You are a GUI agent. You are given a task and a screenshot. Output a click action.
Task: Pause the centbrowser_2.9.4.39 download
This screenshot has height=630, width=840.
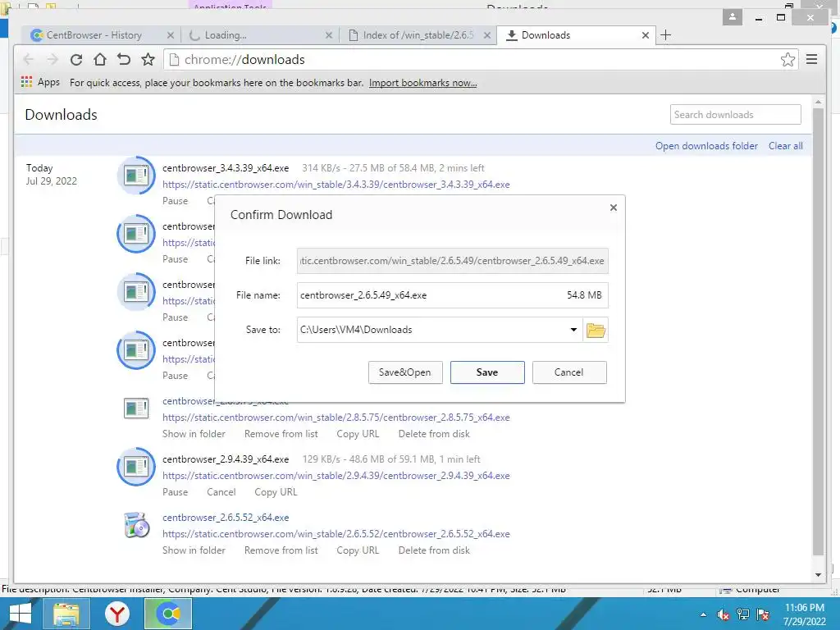(176, 492)
